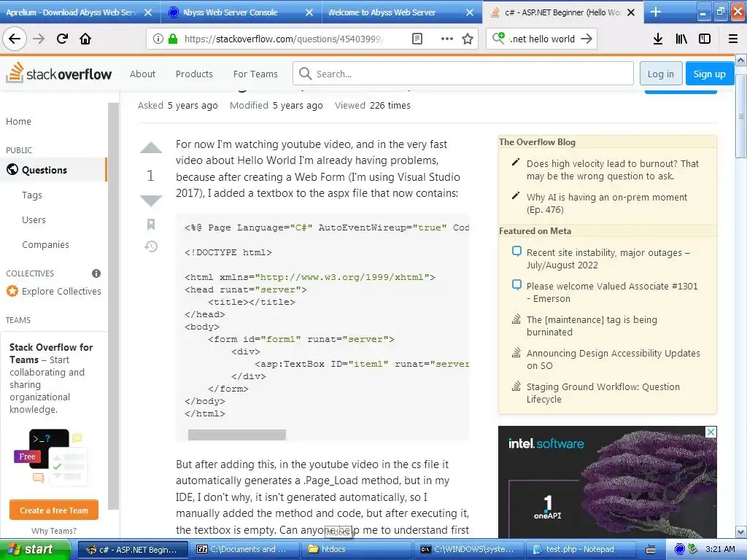Click the Intel software advertisement image
The width and height of the screenshot is (747, 560).
click(x=608, y=482)
